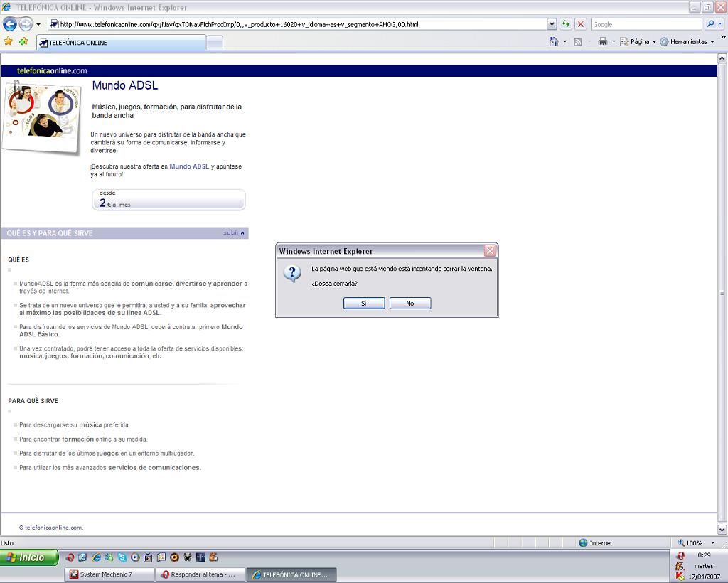The width and height of the screenshot is (728, 583).
Task: Open the recent pages dropdown next to Forward
Action: [x=38, y=25]
